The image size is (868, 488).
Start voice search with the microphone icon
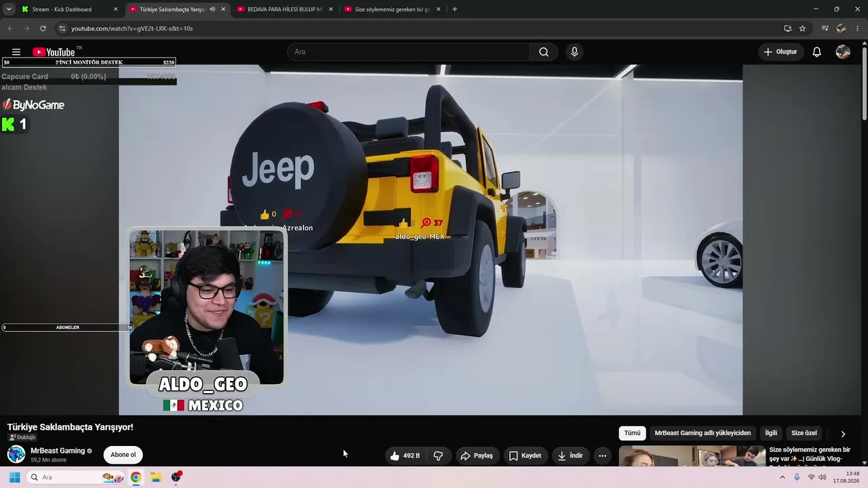pyautogui.click(x=574, y=52)
